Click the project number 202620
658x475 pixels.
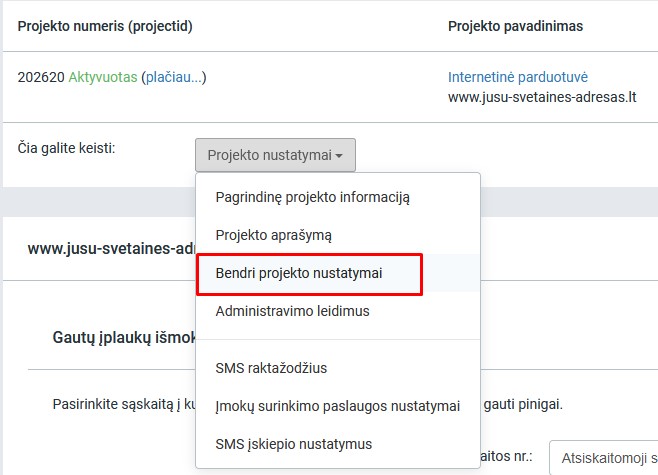(41, 77)
